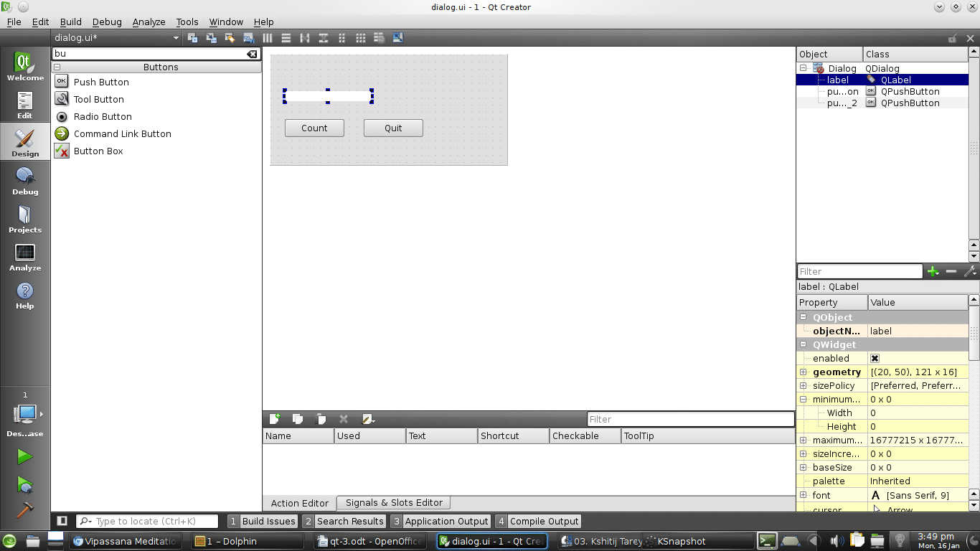The image size is (980, 551).
Task: Switch to Signals & Slots Editor tab
Action: (x=394, y=502)
